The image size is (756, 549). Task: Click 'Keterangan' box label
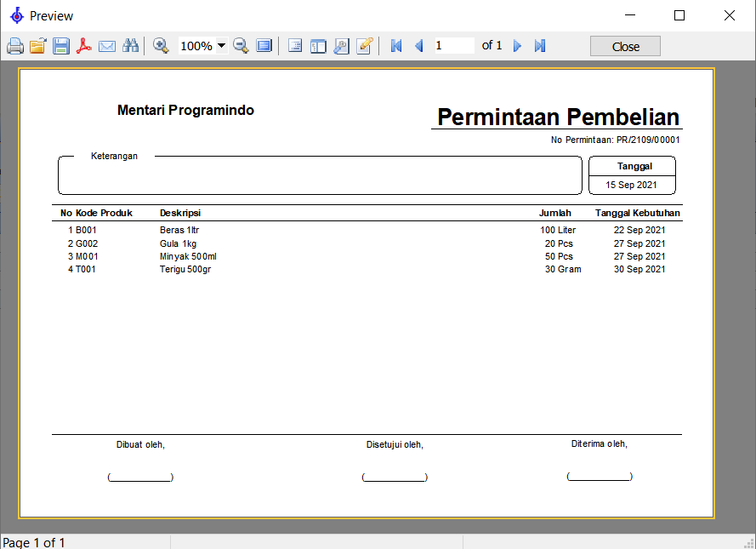click(x=114, y=156)
